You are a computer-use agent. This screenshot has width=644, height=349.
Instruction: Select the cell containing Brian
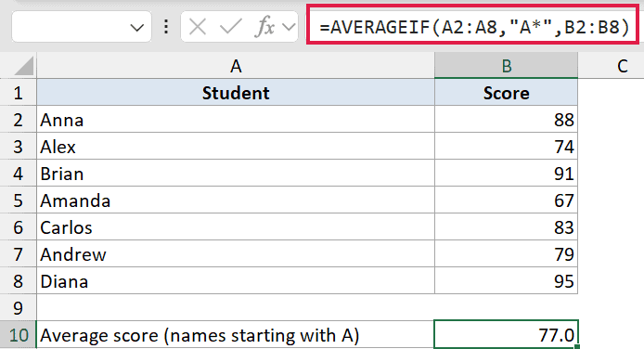[236, 174]
